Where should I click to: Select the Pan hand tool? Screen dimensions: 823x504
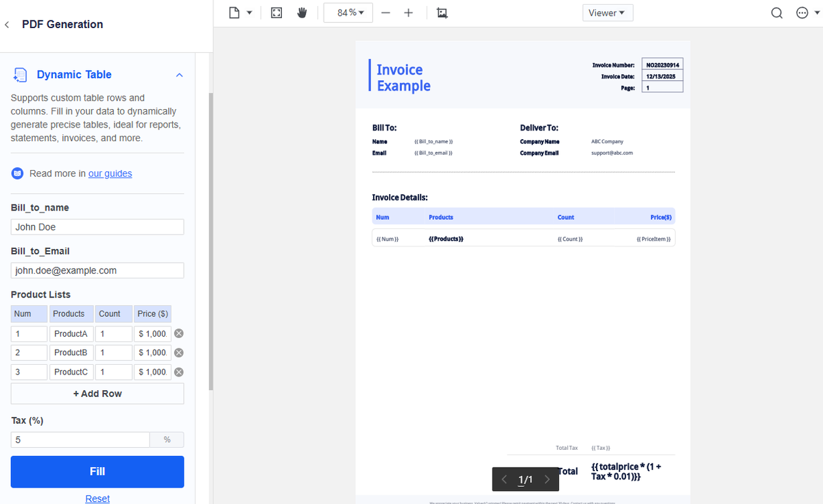(302, 13)
